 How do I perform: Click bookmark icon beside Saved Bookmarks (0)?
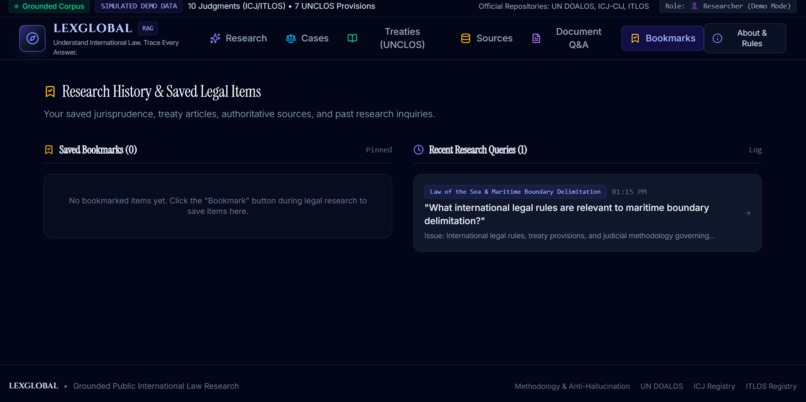49,150
